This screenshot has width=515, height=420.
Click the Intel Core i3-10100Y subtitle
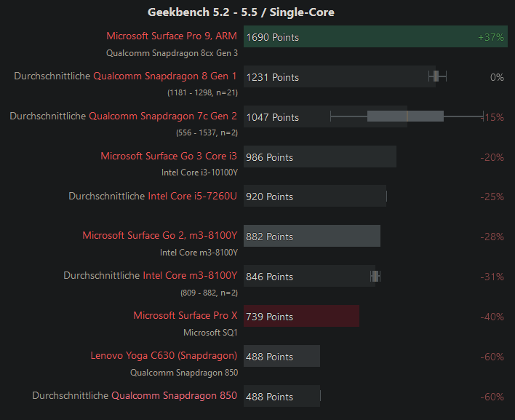200,173
